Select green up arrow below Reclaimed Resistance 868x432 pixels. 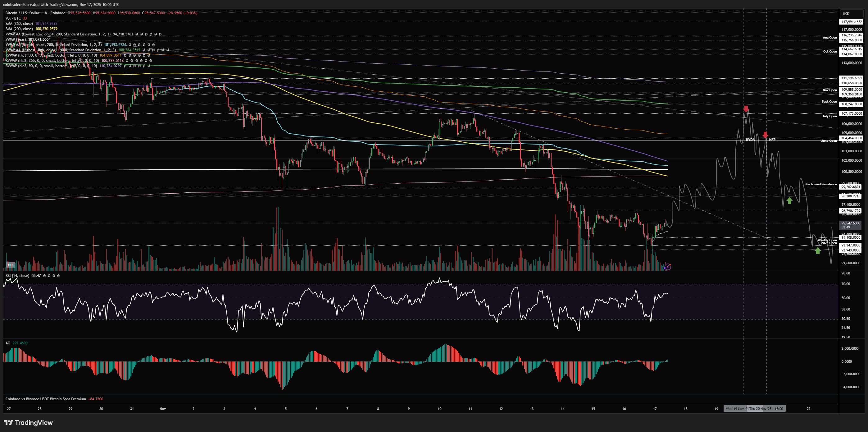[789, 201]
